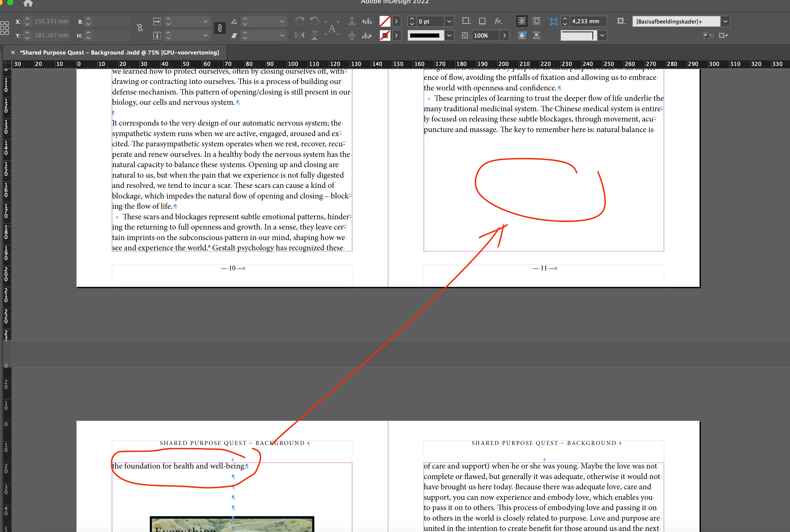Screen dimensions: 790x532
Task: Toggle constrain proportions for scaling link
Action: click(x=220, y=28)
